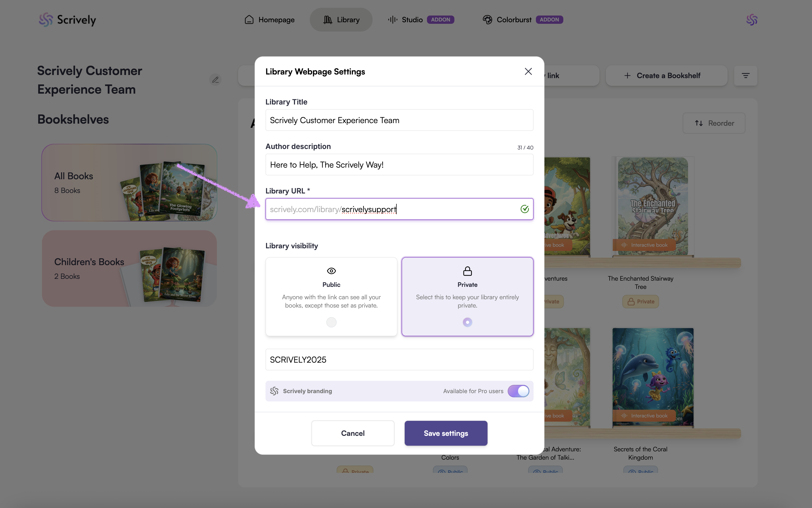Click the Scrively logo in the header

(x=67, y=19)
